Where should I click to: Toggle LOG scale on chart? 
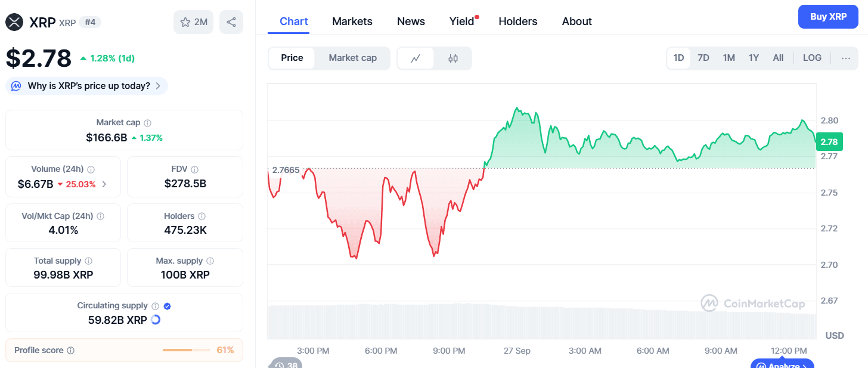click(x=812, y=58)
